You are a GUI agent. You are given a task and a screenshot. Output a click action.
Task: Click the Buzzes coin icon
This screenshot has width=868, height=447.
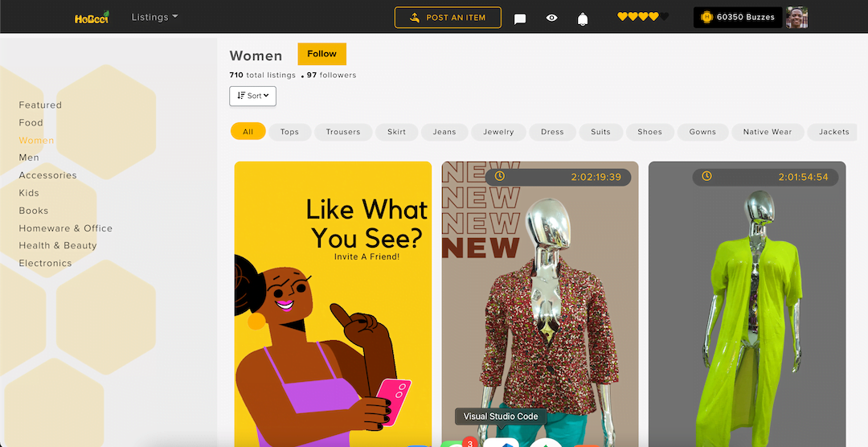coord(706,17)
